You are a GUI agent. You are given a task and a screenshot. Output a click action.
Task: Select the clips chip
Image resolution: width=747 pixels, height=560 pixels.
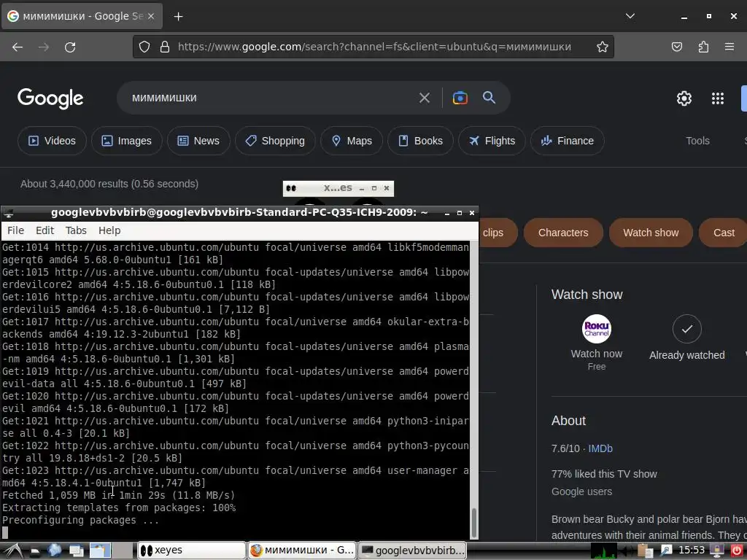[498, 233]
